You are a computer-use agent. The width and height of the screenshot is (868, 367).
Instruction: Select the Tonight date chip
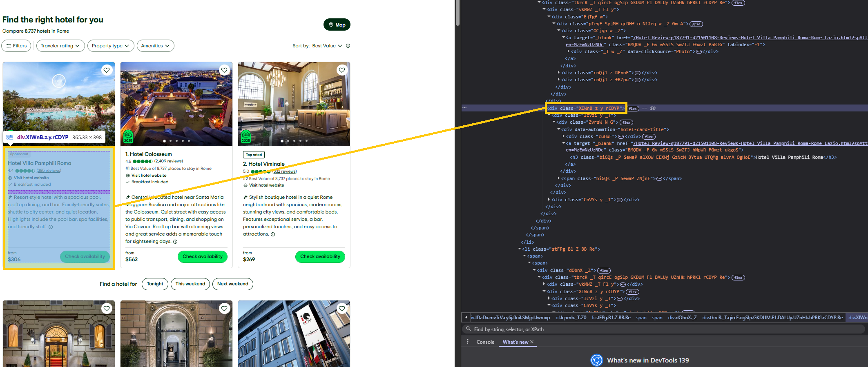pyautogui.click(x=155, y=284)
